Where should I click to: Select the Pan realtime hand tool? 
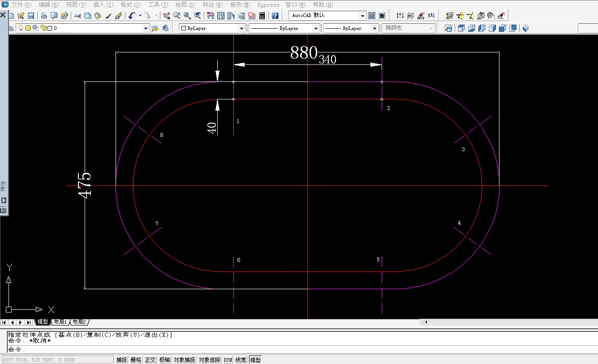coord(167,16)
